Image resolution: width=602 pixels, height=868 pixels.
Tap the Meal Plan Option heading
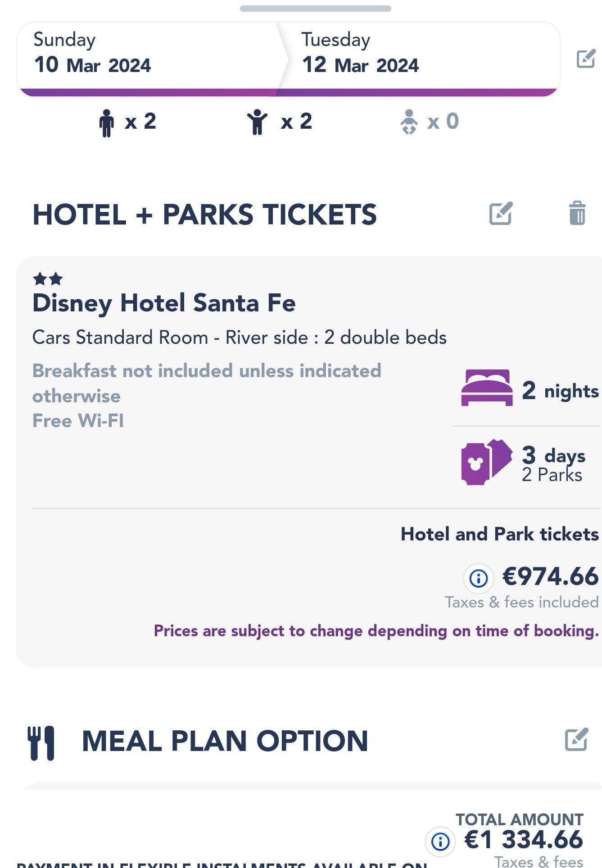click(x=225, y=741)
